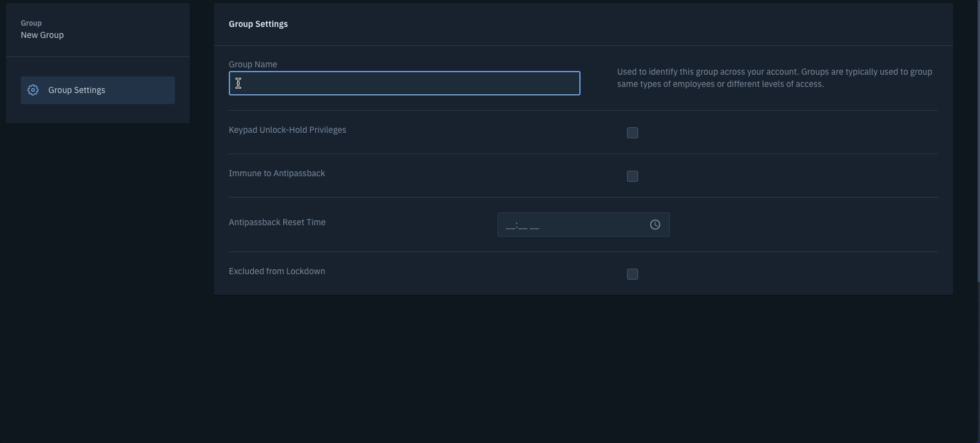Image resolution: width=980 pixels, height=443 pixels.
Task: Select the Group Settings sidebar item
Action: pyautogui.click(x=98, y=90)
